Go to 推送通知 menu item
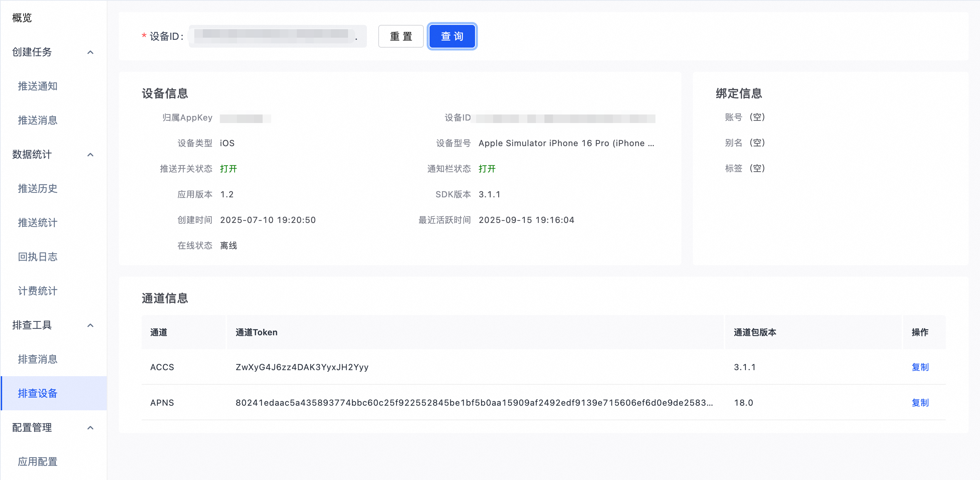This screenshot has width=980, height=480. [x=38, y=86]
